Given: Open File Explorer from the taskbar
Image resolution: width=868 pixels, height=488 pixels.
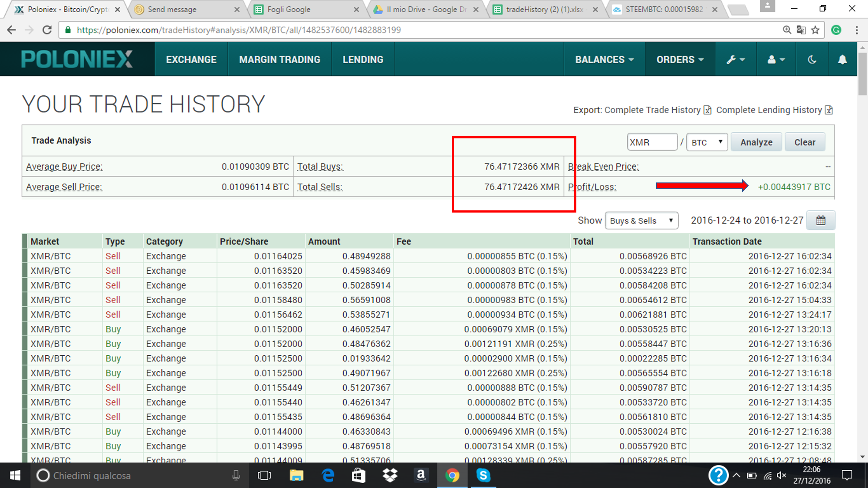Looking at the screenshot, I should pos(296,475).
